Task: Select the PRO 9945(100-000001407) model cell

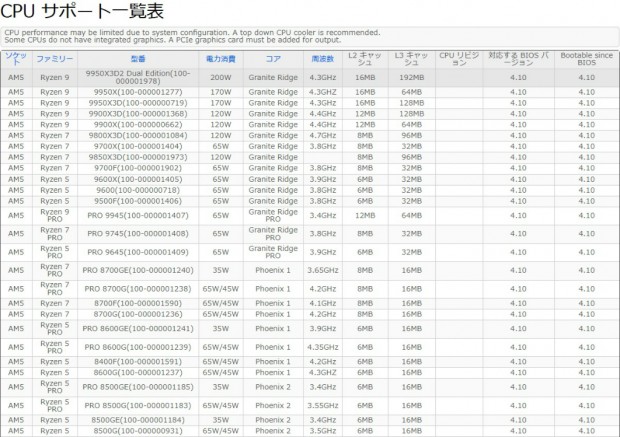Action: point(138,216)
